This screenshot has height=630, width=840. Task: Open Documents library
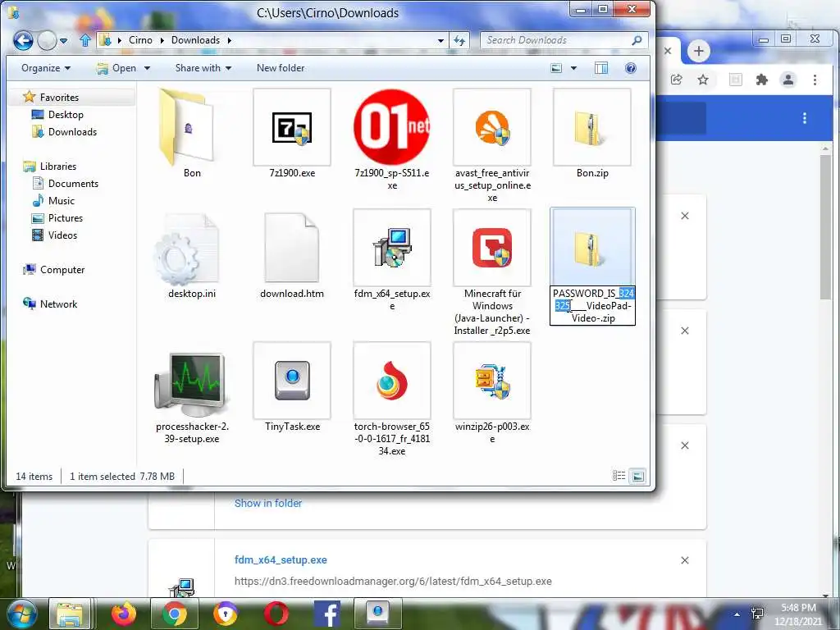[x=72, y=183]
